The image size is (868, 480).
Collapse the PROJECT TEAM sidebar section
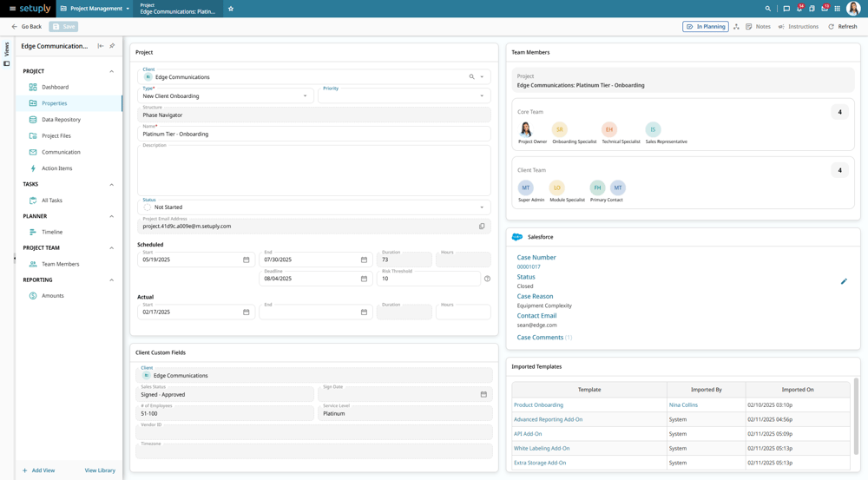click(x=111, y=248)
